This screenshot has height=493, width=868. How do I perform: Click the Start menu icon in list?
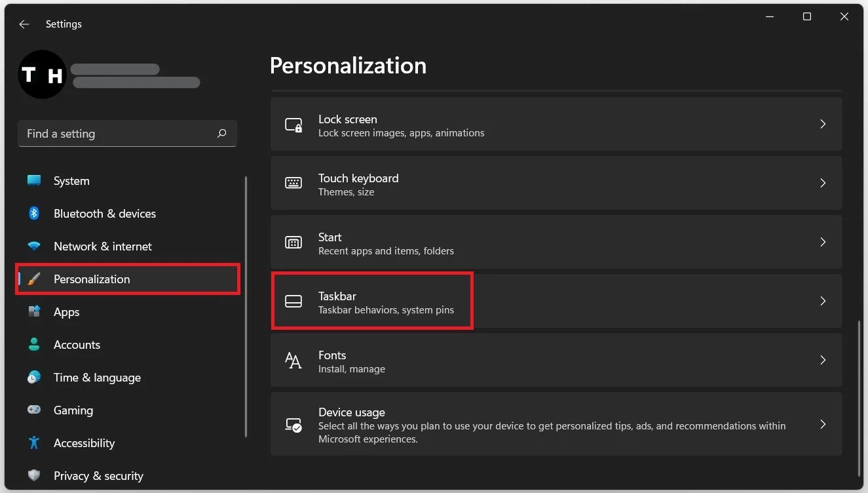point(293,243)
